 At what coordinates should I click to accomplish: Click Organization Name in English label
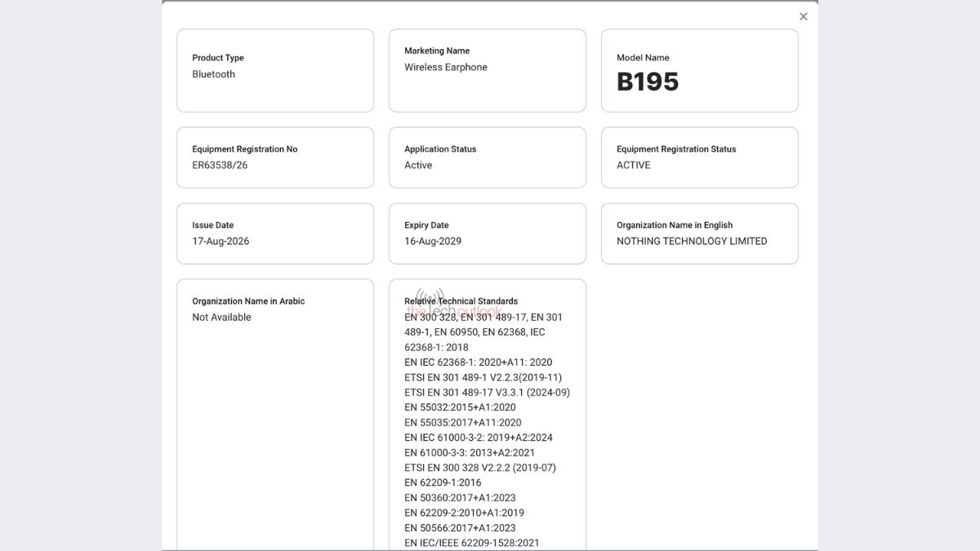675,225
